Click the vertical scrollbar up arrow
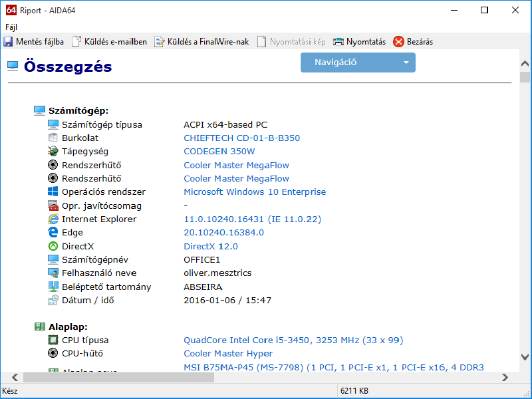This screenshot has width=532, height=399. pyautogui.click(x=525, y=63)
